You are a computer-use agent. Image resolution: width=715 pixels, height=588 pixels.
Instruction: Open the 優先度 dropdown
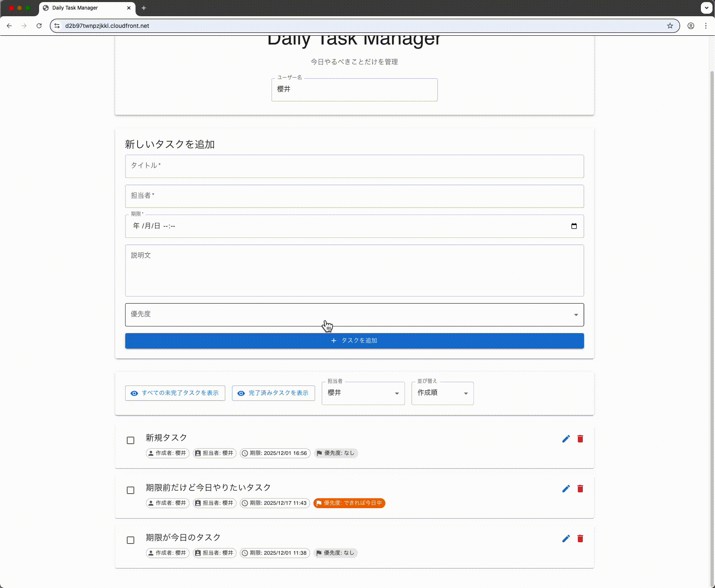(x=354, y=315)
